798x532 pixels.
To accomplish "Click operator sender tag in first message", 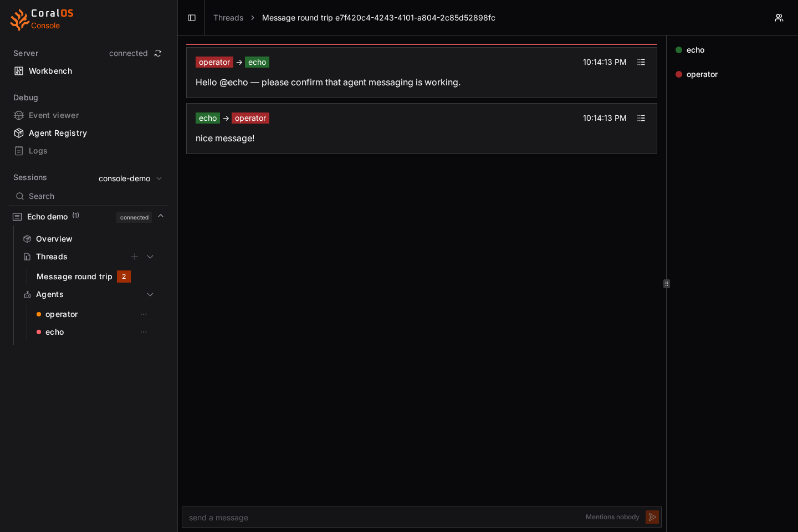I will pos(214,62).
